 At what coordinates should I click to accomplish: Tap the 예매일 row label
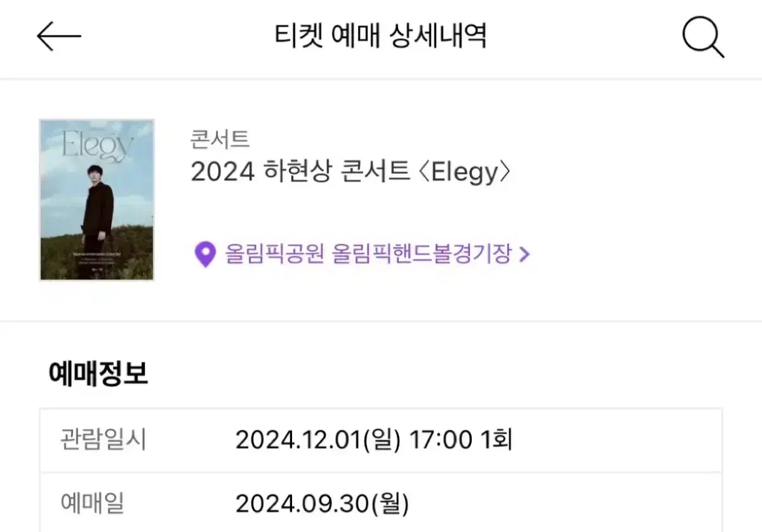click(x=92, y=503)
